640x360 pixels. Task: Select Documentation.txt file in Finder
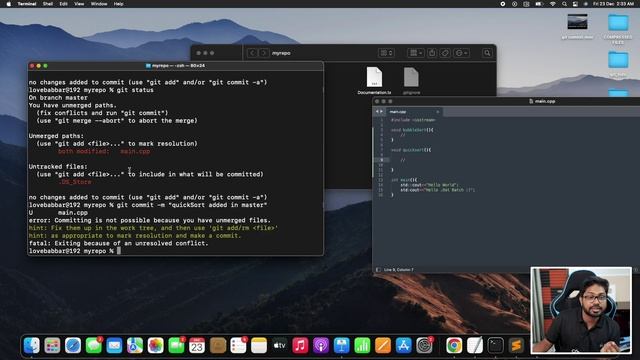point(374,80)
